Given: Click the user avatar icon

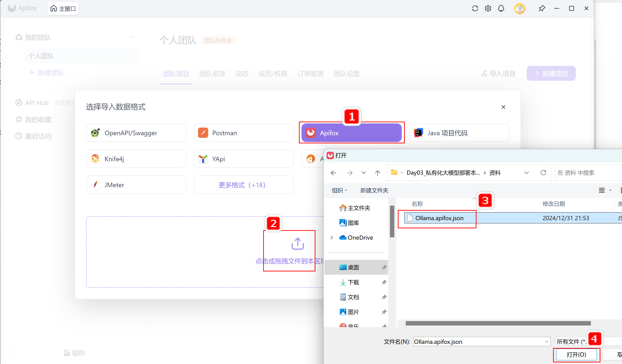Looking at the screenshot, I should pyautogui.click(x=519, y=8).
